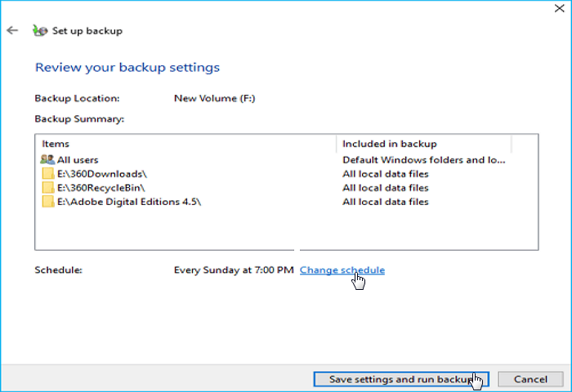The height and width of the screenshot is (392, 572).
Task: Click the E:\360Downloads folder icon
Action: [48, 174]
